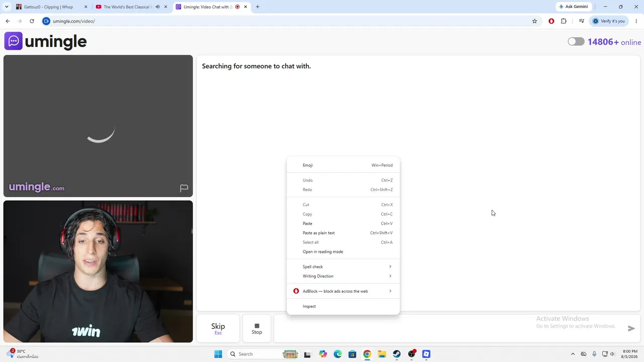Choose Paste as plain text

point(343,233)
